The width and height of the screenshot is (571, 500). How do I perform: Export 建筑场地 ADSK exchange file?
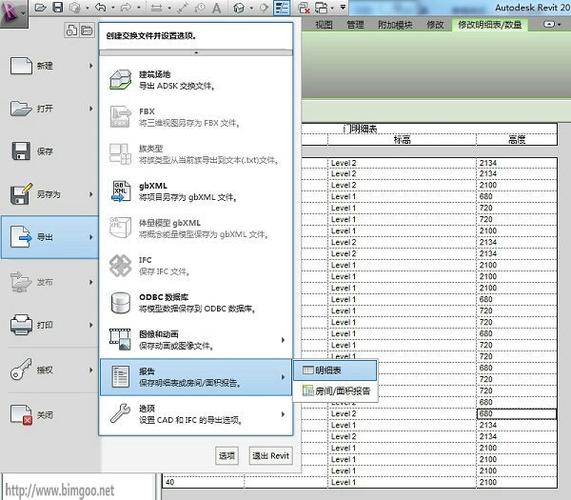pos(196,80)
